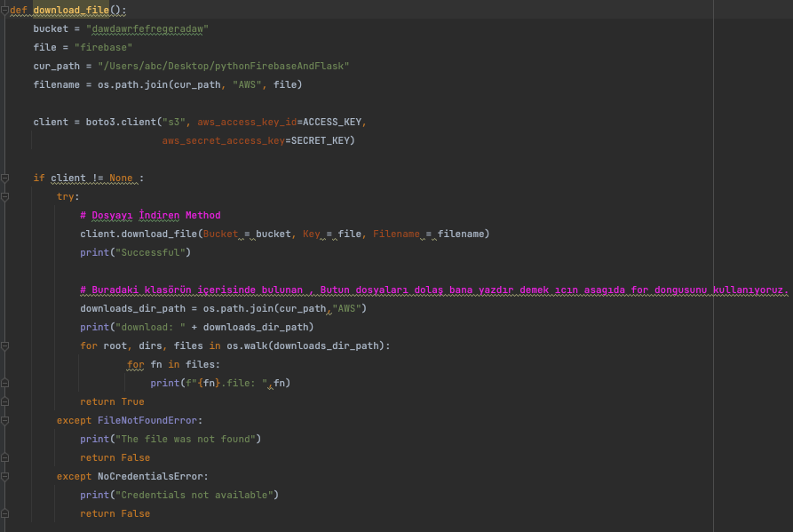Image resolution: width=793 pixels, height=532 pixels.
Task: Click os.path.join in the filename assignment
Action: click(132, 85)
